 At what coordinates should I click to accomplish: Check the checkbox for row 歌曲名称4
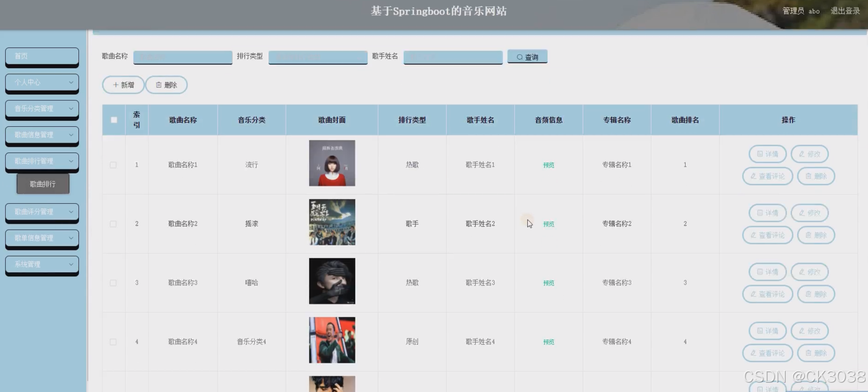click(113, 342)
